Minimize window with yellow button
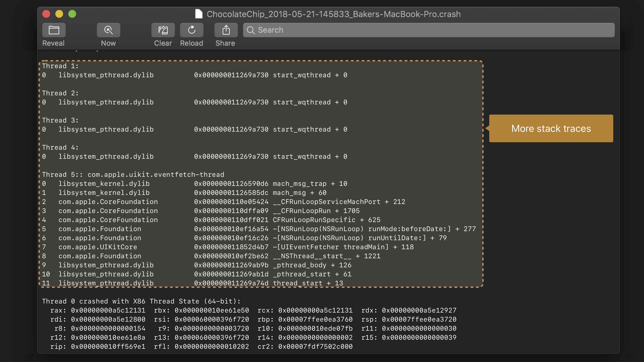 (59, 14)
